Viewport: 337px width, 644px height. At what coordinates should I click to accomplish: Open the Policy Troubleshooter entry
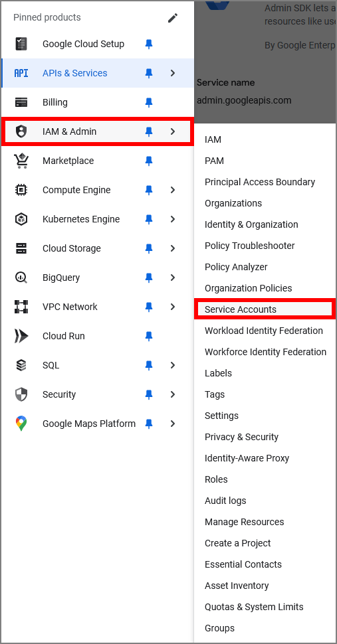[x=249, y=246]
